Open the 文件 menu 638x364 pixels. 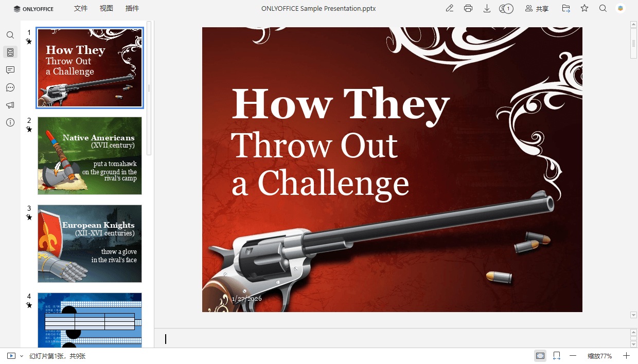(81, 8)
